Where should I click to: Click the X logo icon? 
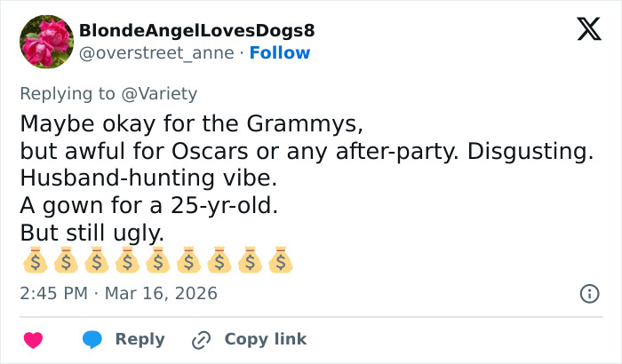[582, 30]
